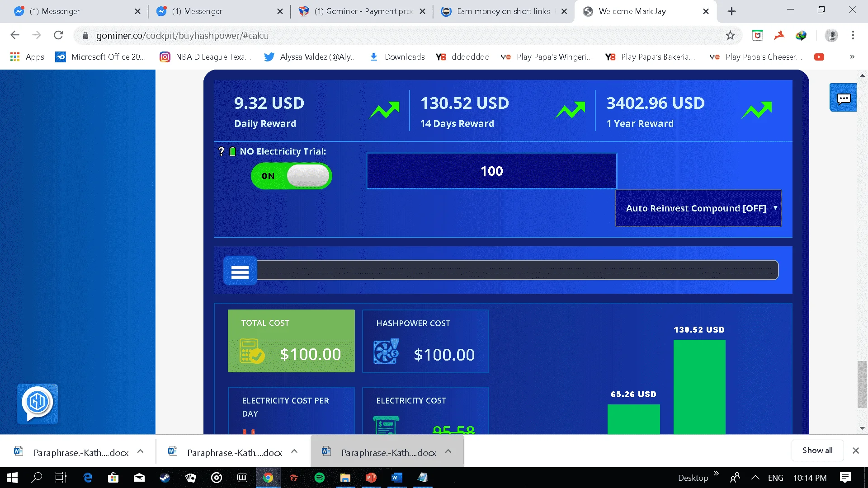Open the live chat widget icon

click(x=843, y=98)
